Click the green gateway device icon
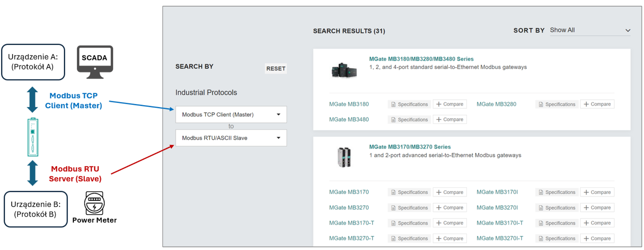Image resolution: width=644 pixels, height=250 pixels. click(33, 137)
